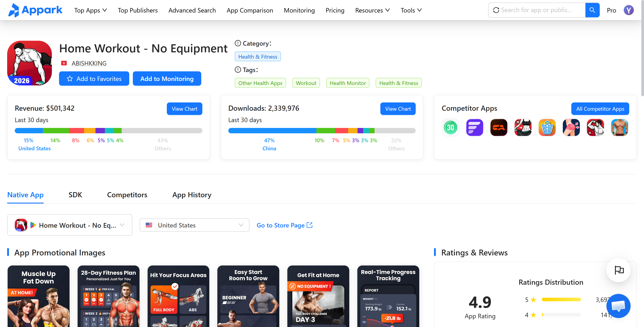
Task: Click the reload icon in search box
Action: [x=496, y=10]
